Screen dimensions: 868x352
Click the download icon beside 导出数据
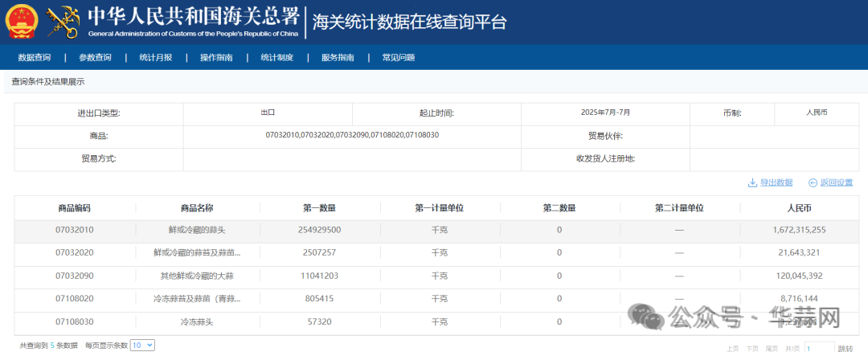point(752,182)
